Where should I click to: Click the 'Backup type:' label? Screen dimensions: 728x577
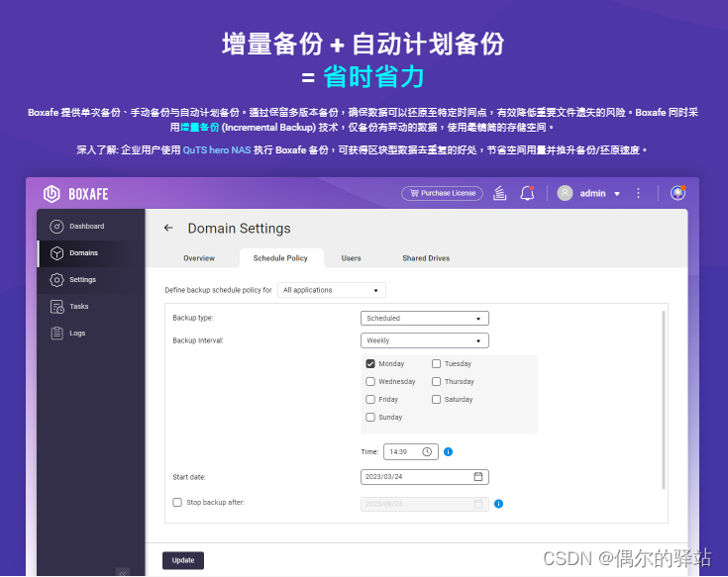[193, 318]
